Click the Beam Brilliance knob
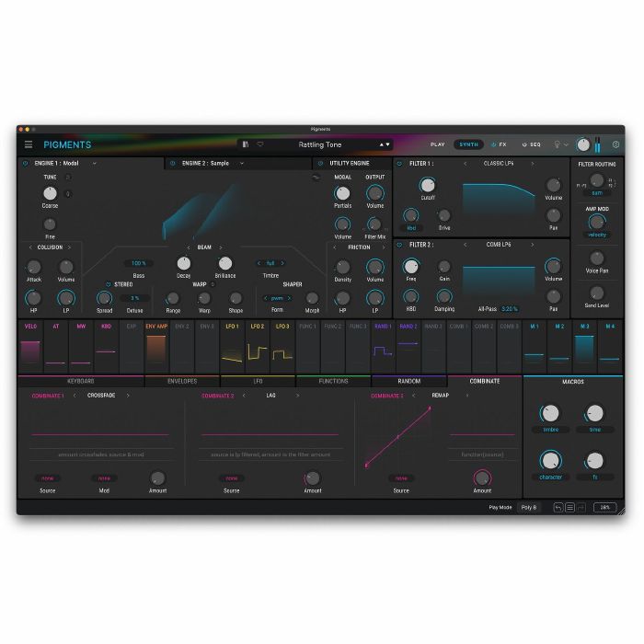The width and height of the screenshot is (644, 644). (x=225, y=263)
